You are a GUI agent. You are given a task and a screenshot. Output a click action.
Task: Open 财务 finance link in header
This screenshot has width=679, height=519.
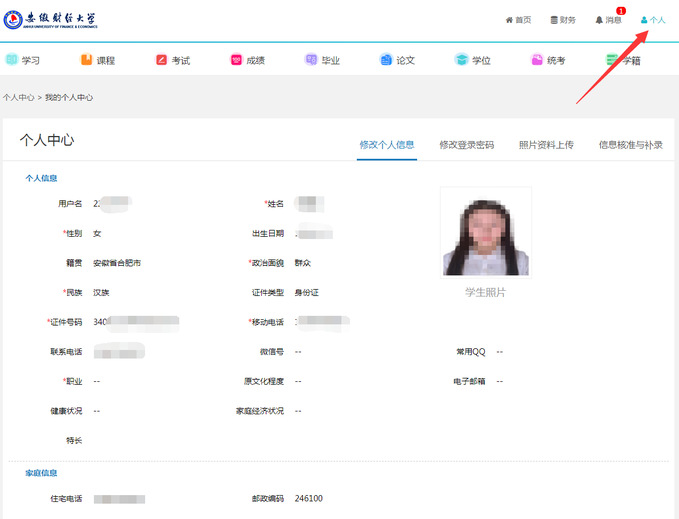point(563,20)
